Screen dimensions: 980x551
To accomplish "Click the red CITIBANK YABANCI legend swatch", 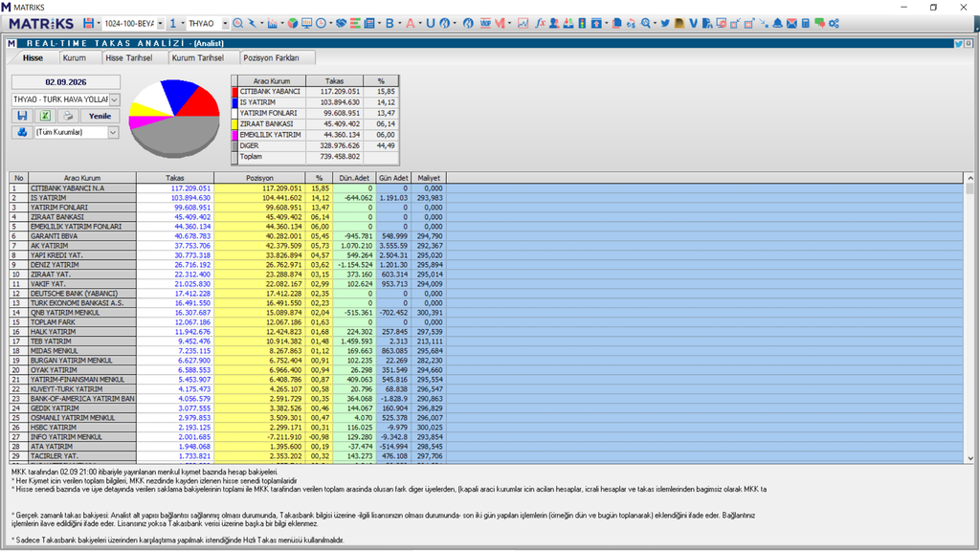I will [x=235, y=91].
